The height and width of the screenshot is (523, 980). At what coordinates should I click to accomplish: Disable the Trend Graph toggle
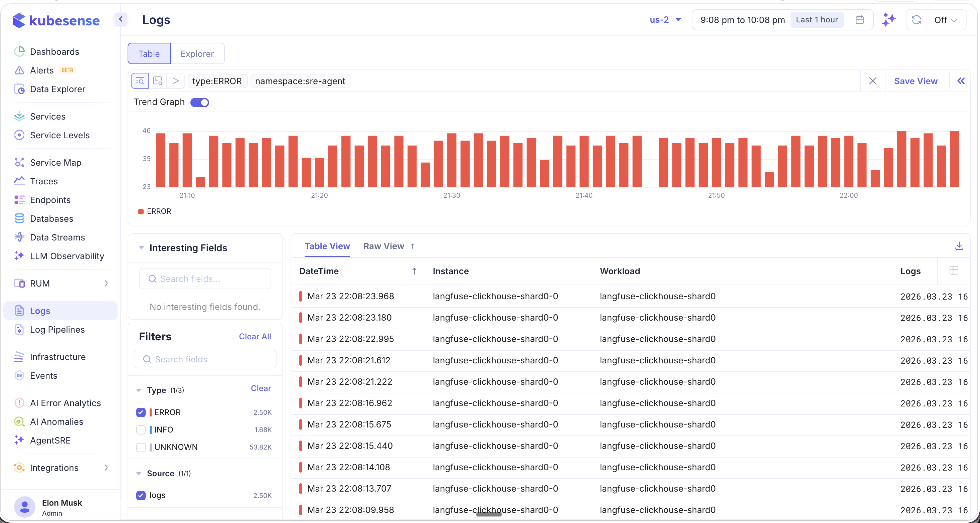click(200, 102)
